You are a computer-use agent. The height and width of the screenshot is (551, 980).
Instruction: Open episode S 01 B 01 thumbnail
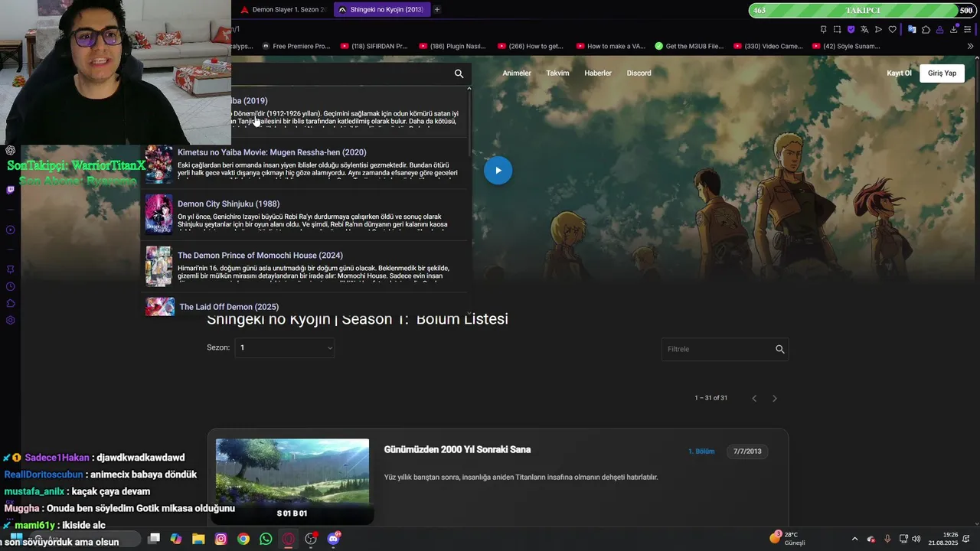(x=292, y=481)
